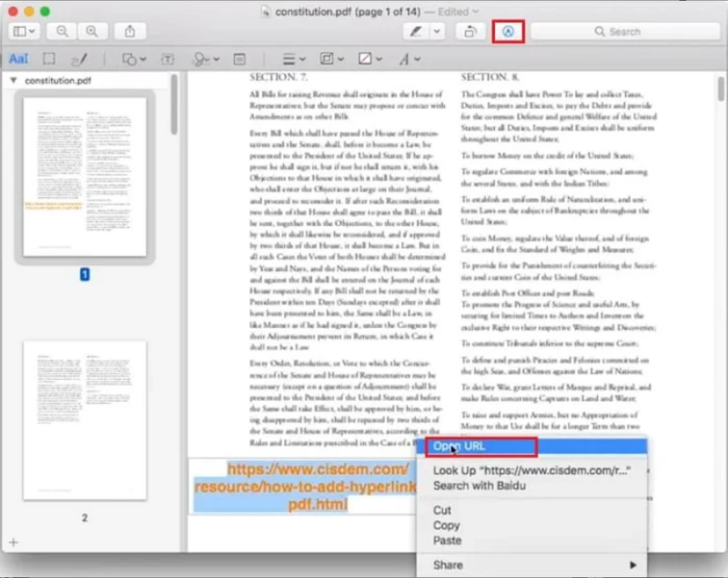Select the page 2 thumbnail
Screen dimensions: 728x578
tap(84, 420)
